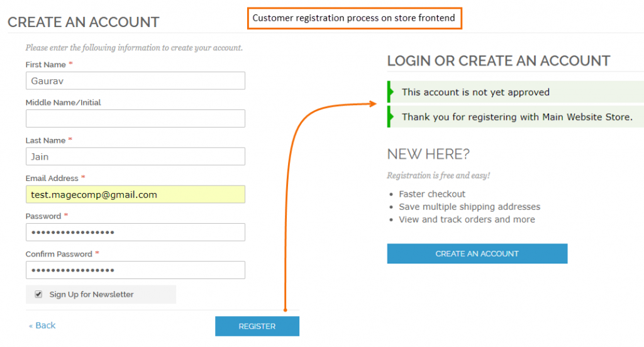Click the Email Address input field
The width and height of the screenshot is (644, 347).
(x=135, y=194)
